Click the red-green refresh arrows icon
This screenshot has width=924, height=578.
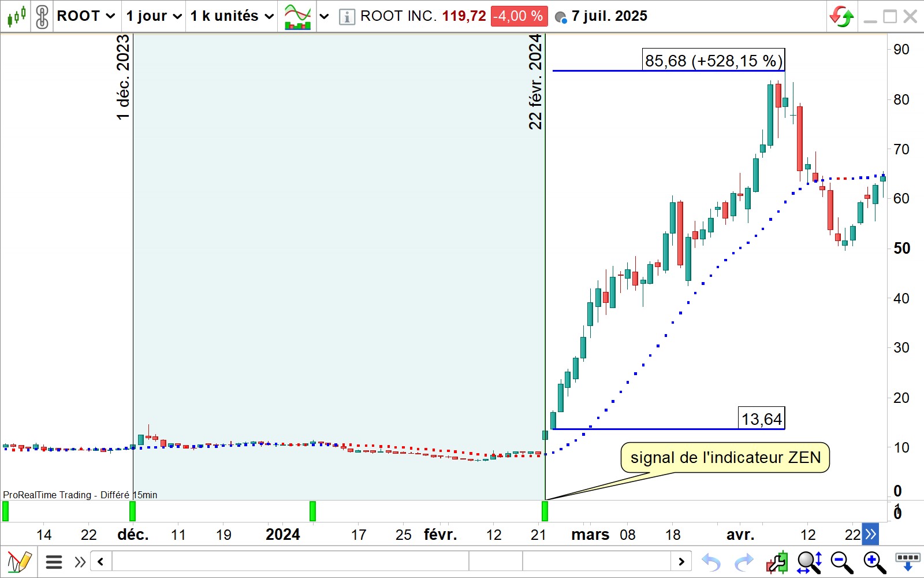841,16
